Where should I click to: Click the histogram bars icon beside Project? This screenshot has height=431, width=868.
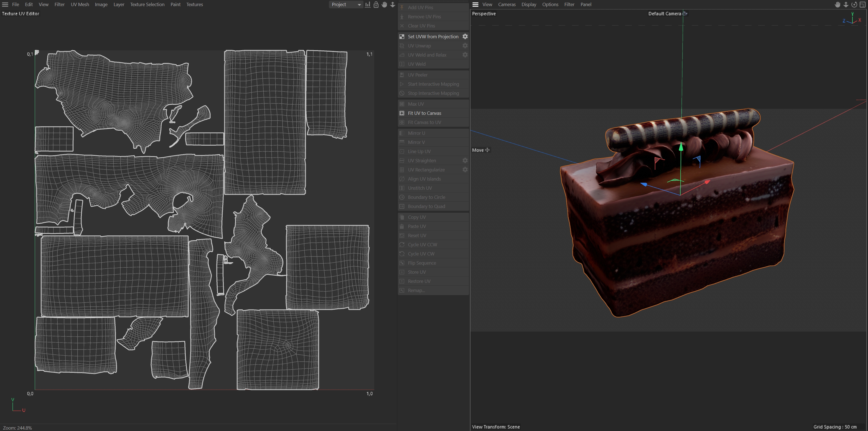coord(368,4)
